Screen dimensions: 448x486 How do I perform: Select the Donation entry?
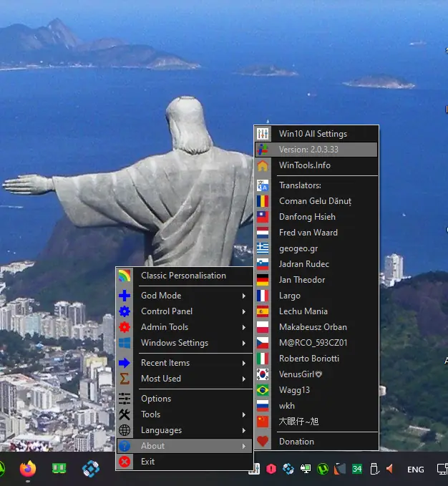(316, 442)
